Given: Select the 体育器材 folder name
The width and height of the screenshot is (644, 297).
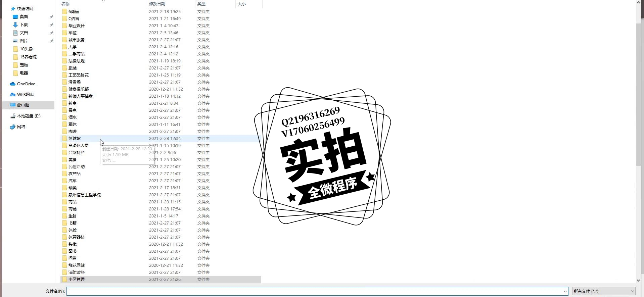Looking at the screenshot, I should point(76,237).
